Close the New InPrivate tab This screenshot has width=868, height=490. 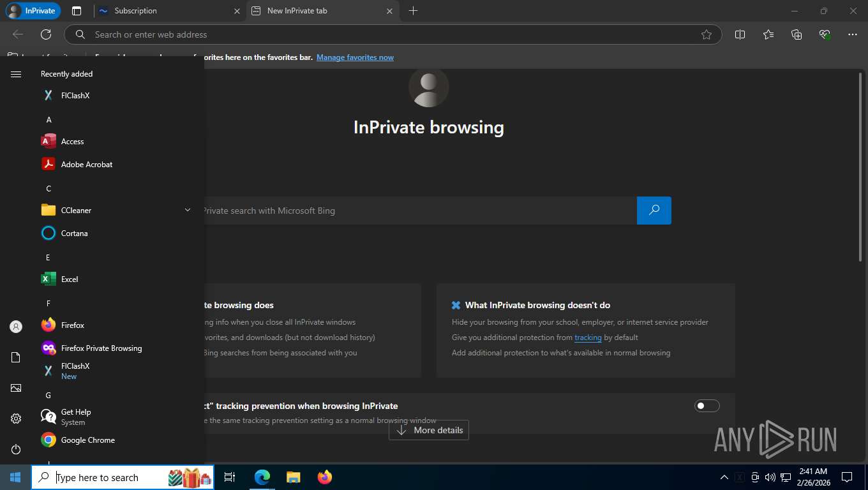click(390, 11)
